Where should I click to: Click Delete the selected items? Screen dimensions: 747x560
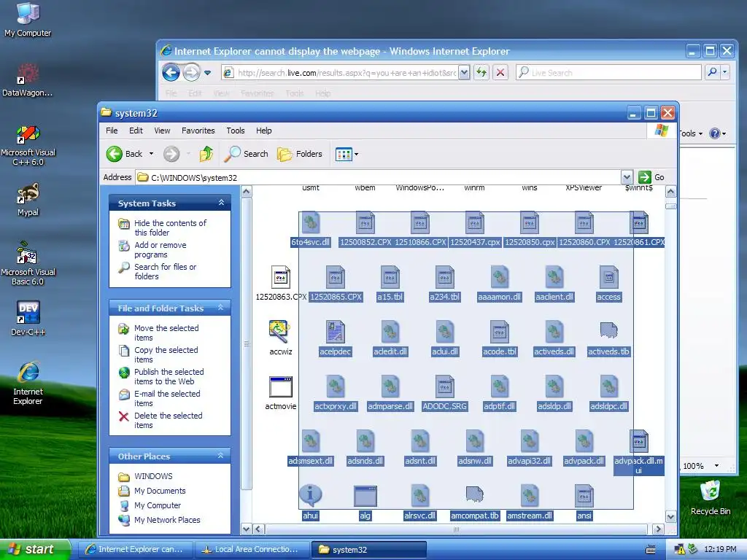point(169,421)
